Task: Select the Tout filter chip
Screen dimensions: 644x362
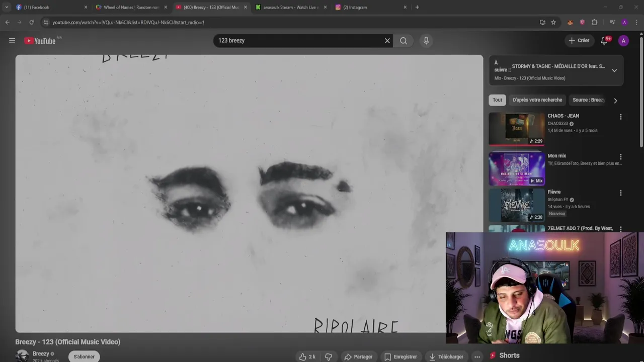Action: tap(497, 100)
